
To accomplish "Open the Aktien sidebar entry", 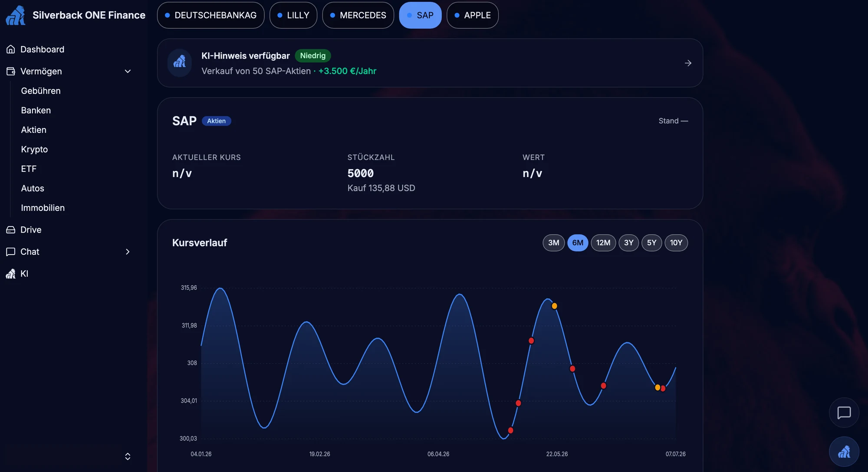I will [34, 130].
